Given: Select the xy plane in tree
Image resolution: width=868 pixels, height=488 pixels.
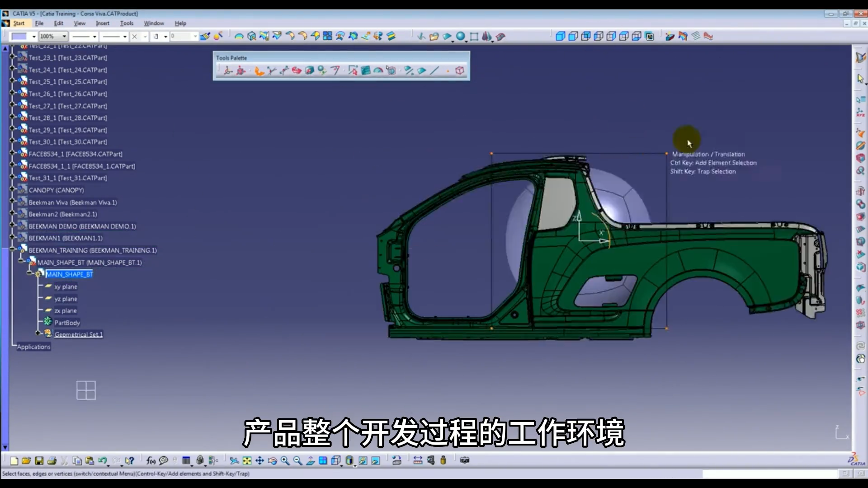Looking at the screenshot, I should tap(66, 286).
